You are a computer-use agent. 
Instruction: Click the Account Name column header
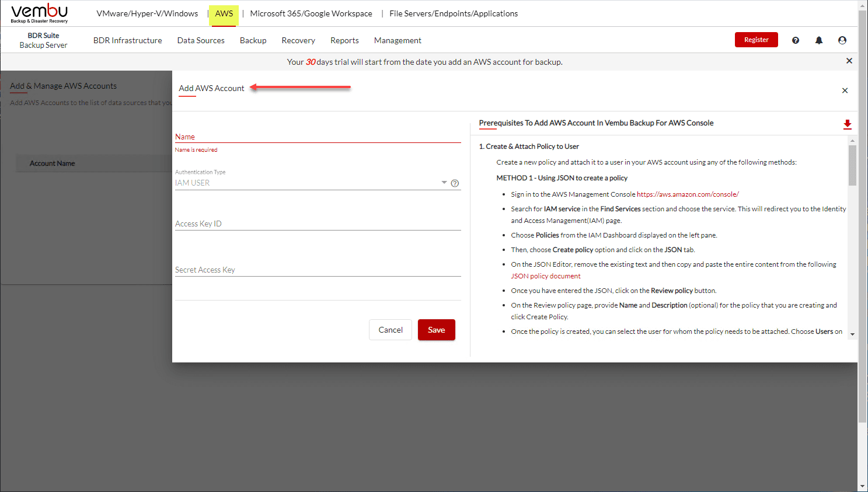53,163
